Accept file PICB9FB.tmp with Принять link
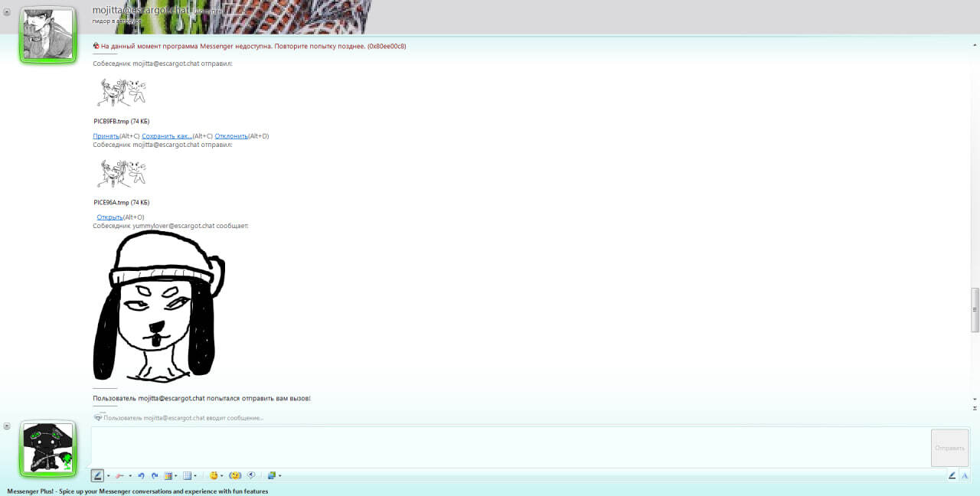980x496 pixels. [x=106, y=136]
